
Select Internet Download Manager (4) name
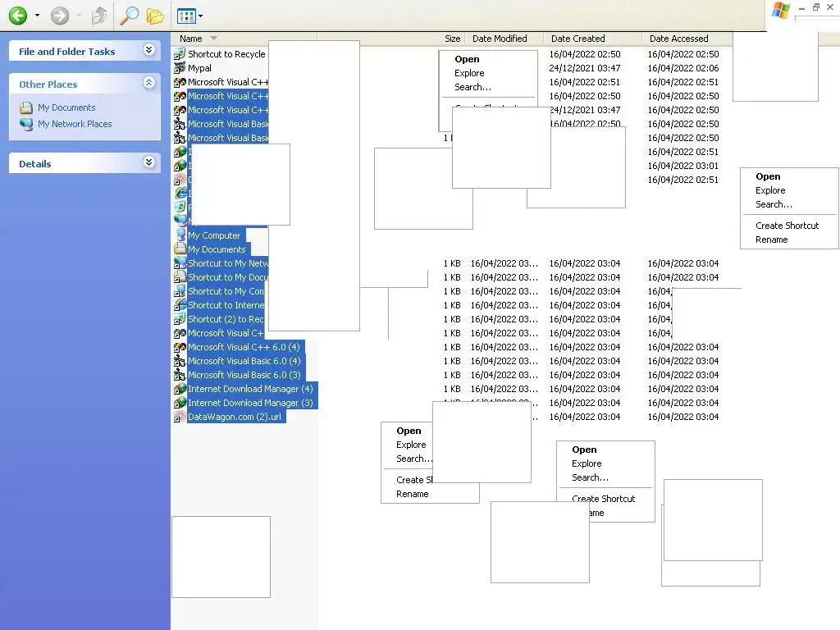point(250,388)
